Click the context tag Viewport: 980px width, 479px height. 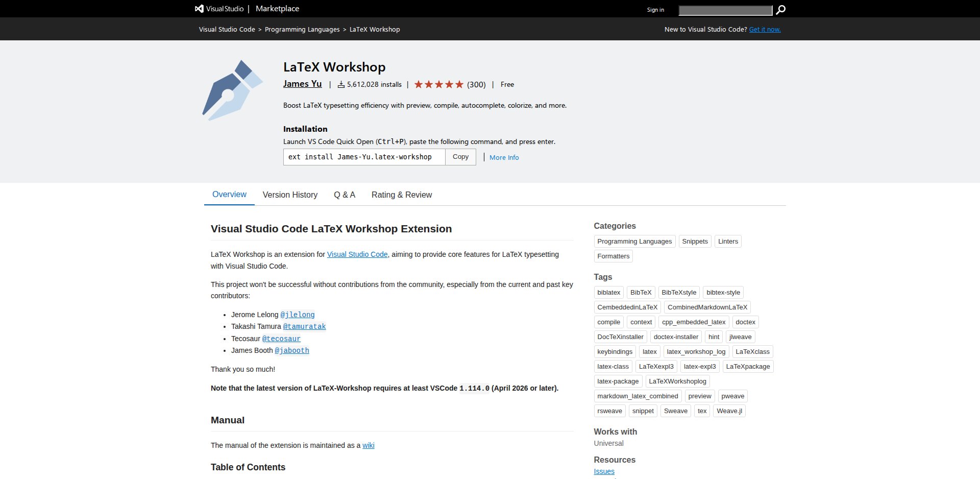point(641,322)
